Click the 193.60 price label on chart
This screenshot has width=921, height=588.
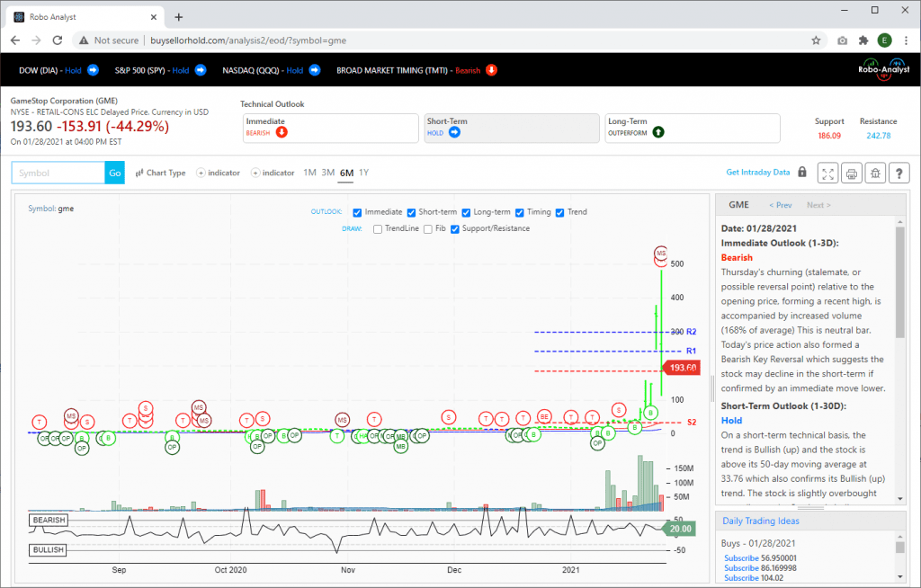point(682,368)
